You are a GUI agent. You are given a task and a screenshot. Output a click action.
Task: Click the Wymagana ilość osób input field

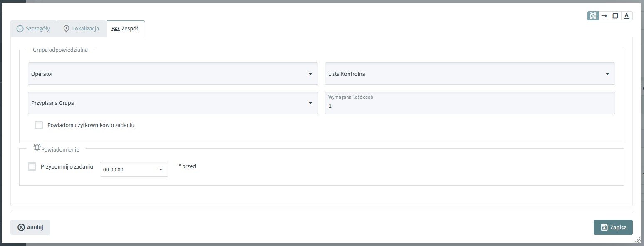click(469, 106)
